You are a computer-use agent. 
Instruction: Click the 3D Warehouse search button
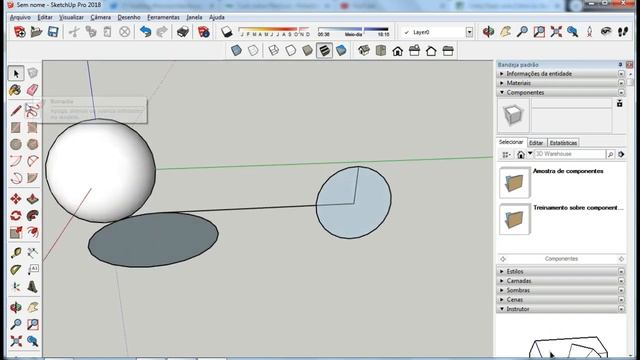610,154
